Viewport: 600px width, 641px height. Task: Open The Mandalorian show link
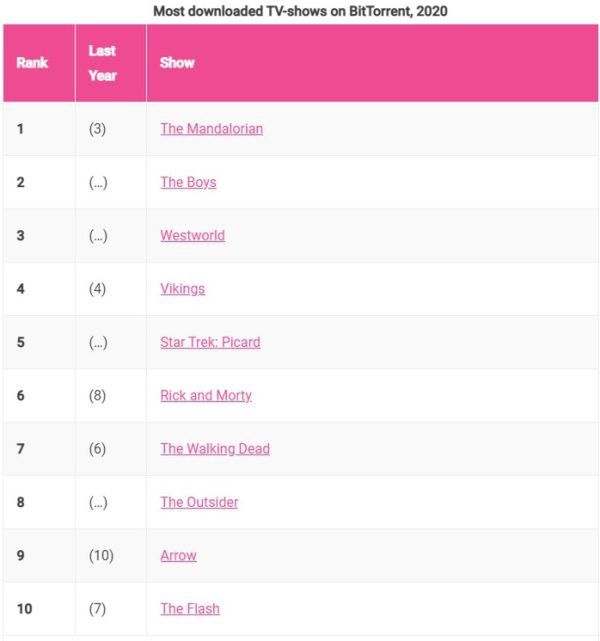211,129
